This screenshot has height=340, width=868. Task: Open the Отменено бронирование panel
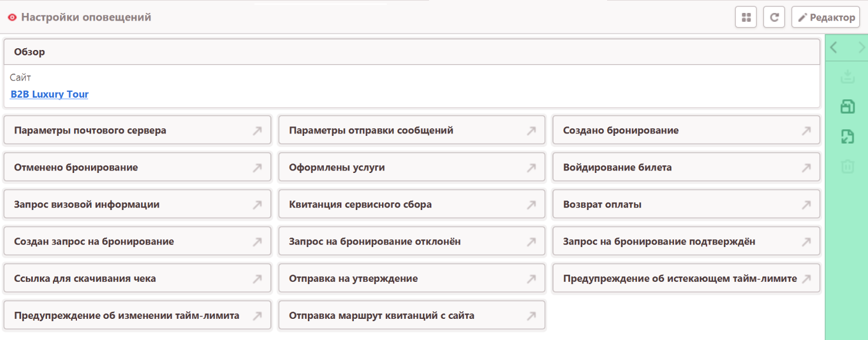pyautogui.click(x=137, y=168)
